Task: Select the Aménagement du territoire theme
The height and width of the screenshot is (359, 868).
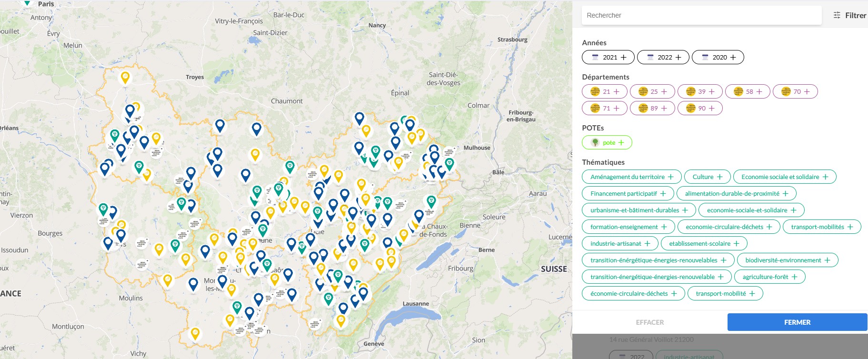Action: click(631, 177)
